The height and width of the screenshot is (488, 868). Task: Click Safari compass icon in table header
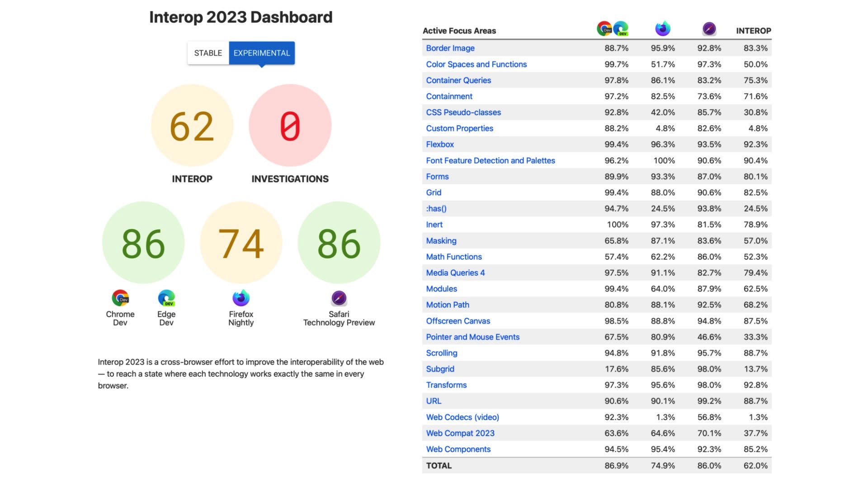point(709,29)
